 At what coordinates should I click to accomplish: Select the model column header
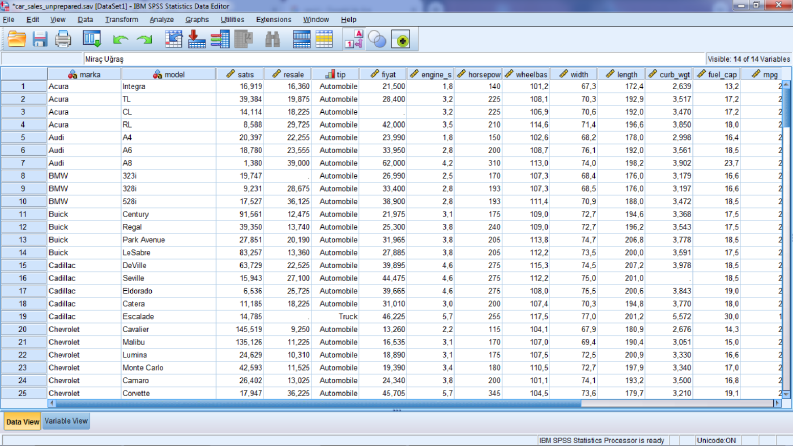(168, 74)
